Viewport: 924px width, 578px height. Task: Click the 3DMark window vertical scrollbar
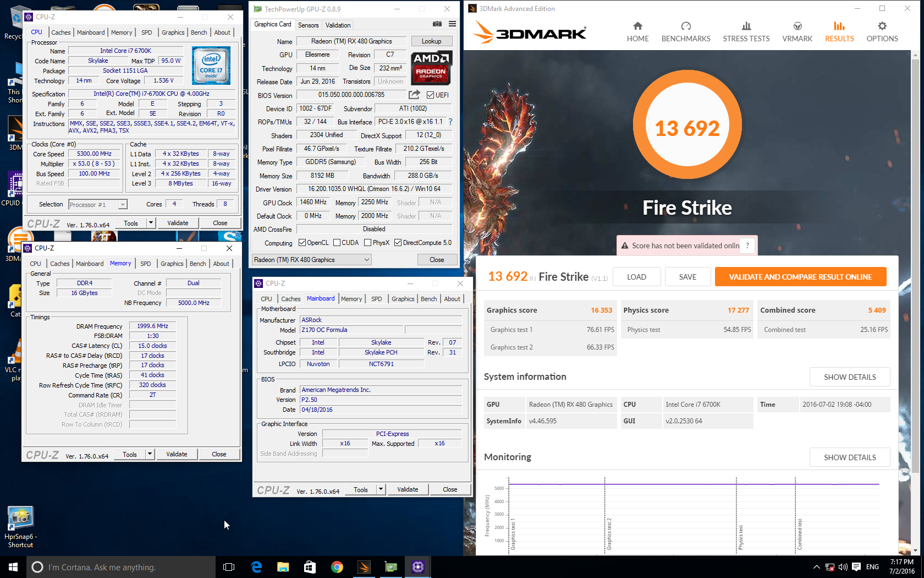915,275
